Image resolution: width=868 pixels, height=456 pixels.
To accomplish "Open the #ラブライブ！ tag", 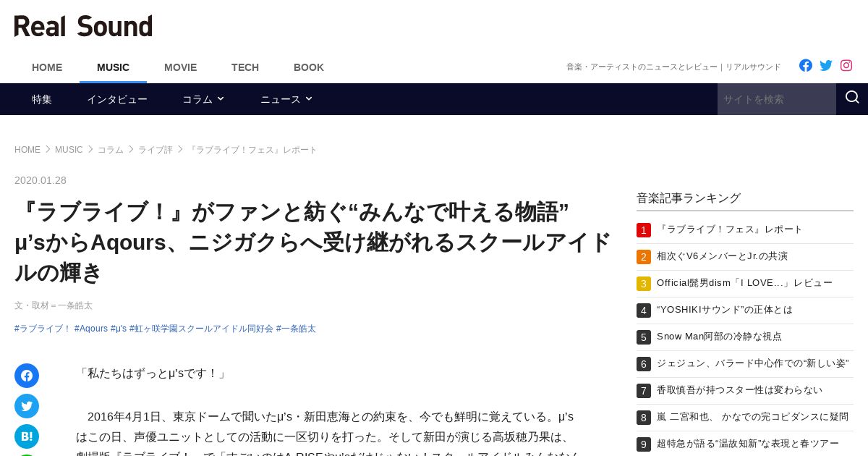I will pyautogui.click(x=43, y=329).
